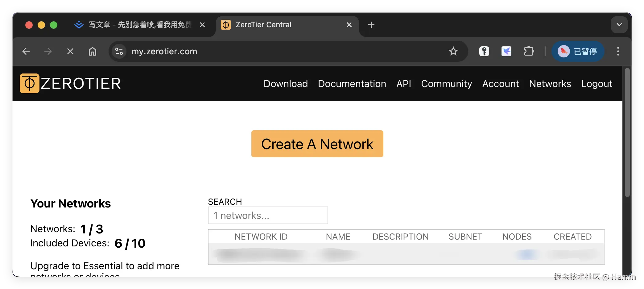Expand the tab search dropdown
The width and height of the screenshot is (644, 289).
click(619, 25)
